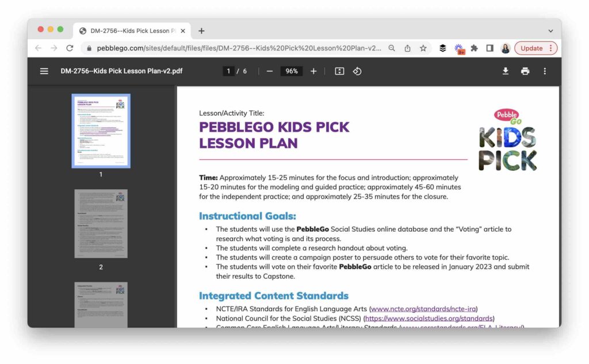Bookmark this page with the star icon
Viewport: 589px width, 364px height.
click(x=423, y=48)
